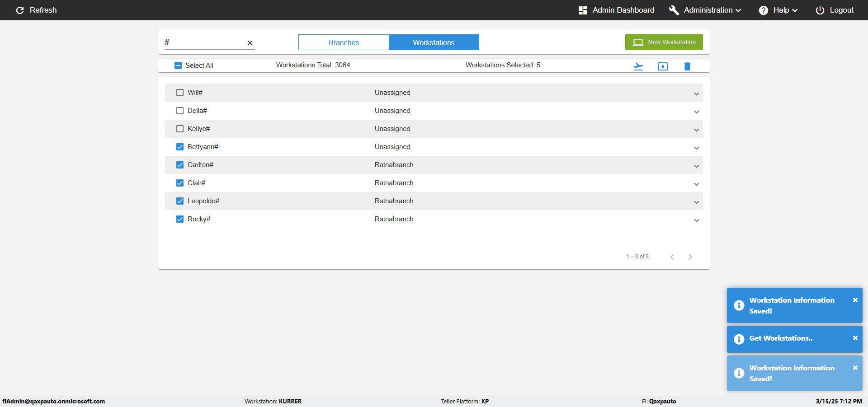This screenshot has width=868, height=407.
Task: Click the Refresh label in top bar
Action: pyautogui.click(x=43, y=10)
